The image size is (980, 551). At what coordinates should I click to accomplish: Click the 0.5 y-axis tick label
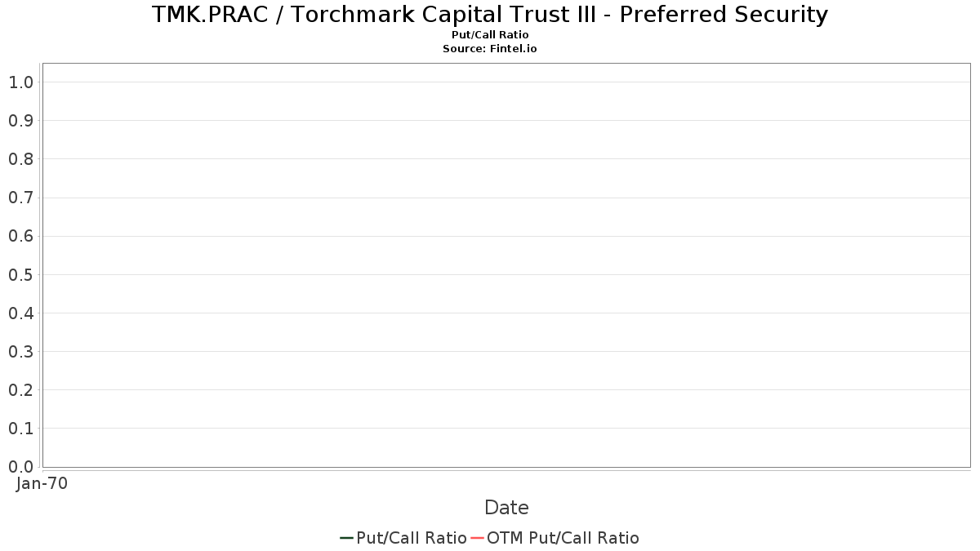[x=20, y=274]
